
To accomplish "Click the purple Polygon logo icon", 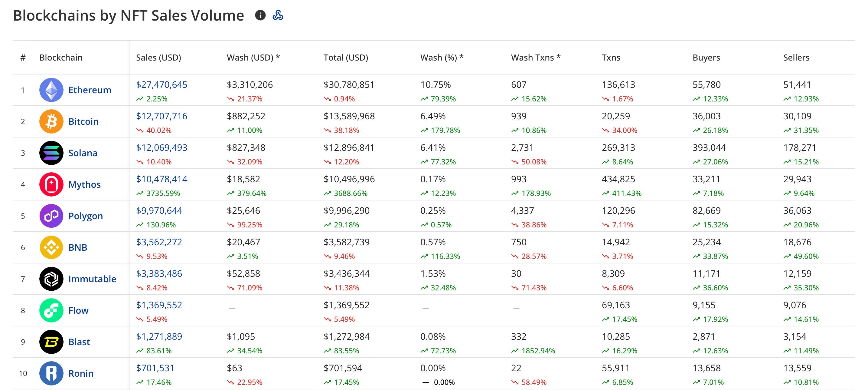I will pyautogui.click(x=51, y=216).
